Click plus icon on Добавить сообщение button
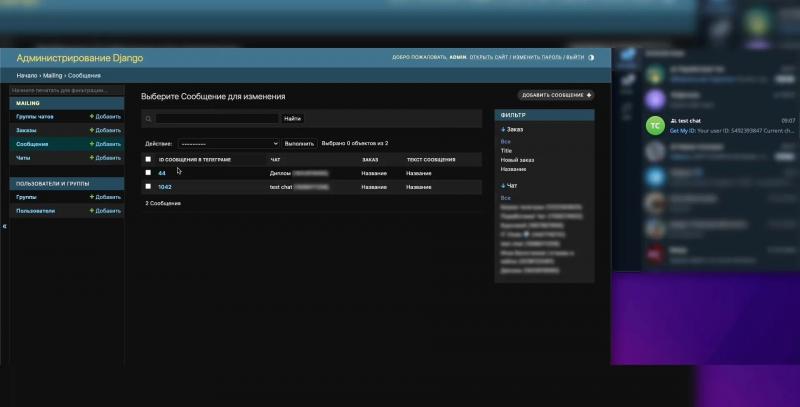Image resolution: width=800 pixels, height=407 pixels. (589, 95)
